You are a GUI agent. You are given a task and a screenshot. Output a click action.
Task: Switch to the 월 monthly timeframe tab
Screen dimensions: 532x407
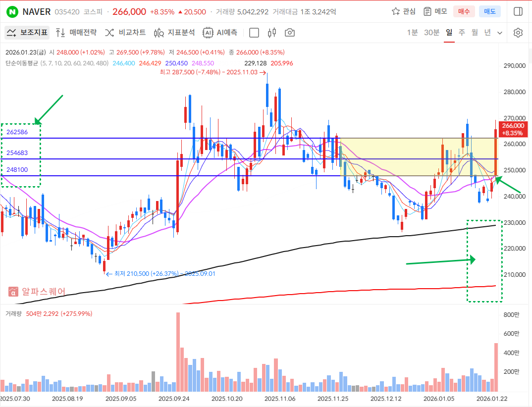pyautogui.click(x=475, y=33)
